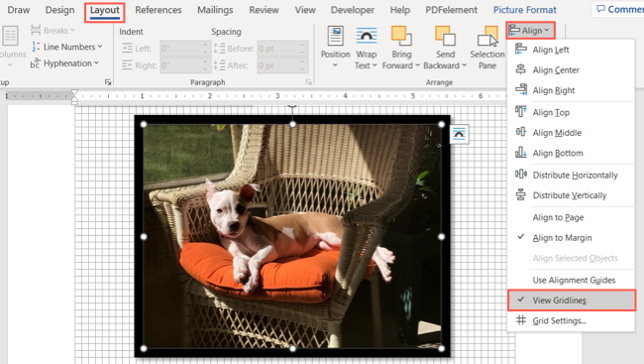644x364 pixels.
Task: Expand the Line Numbers dropdown
Action: [x=67, y=47]
